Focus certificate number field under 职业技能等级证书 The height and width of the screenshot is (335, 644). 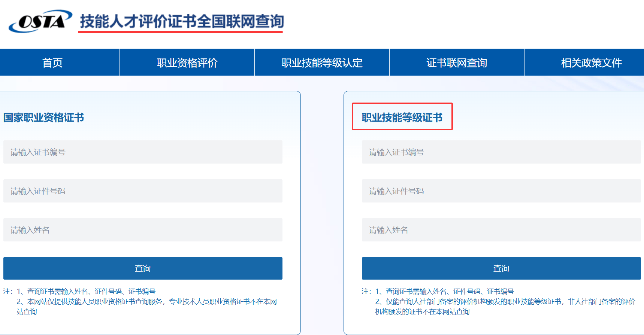pos(501,152)
